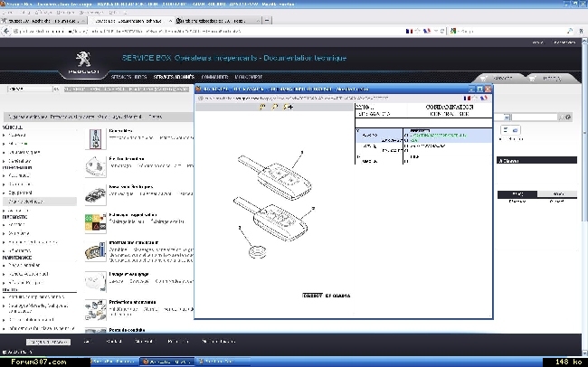The width and height of the screenshot is (588, 367).
Task: Open the dashboard thumbnail with blue info sign
Action: 95,250
